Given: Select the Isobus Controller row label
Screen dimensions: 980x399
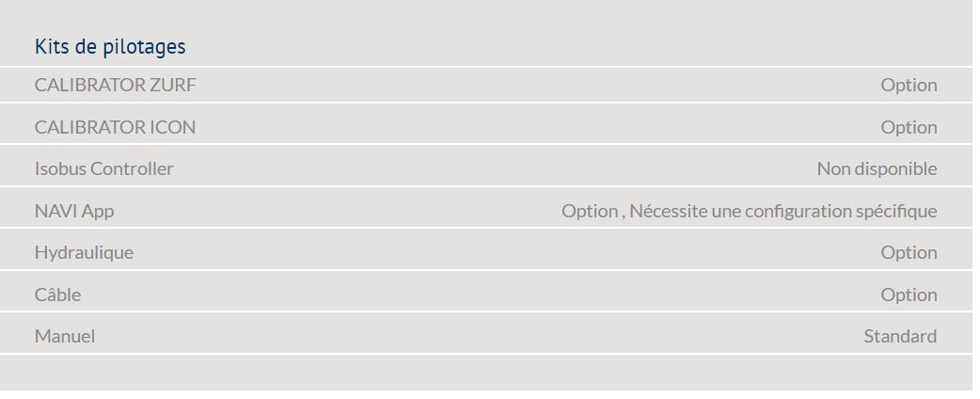Looking at the screenshot, I should pos(103,168).
